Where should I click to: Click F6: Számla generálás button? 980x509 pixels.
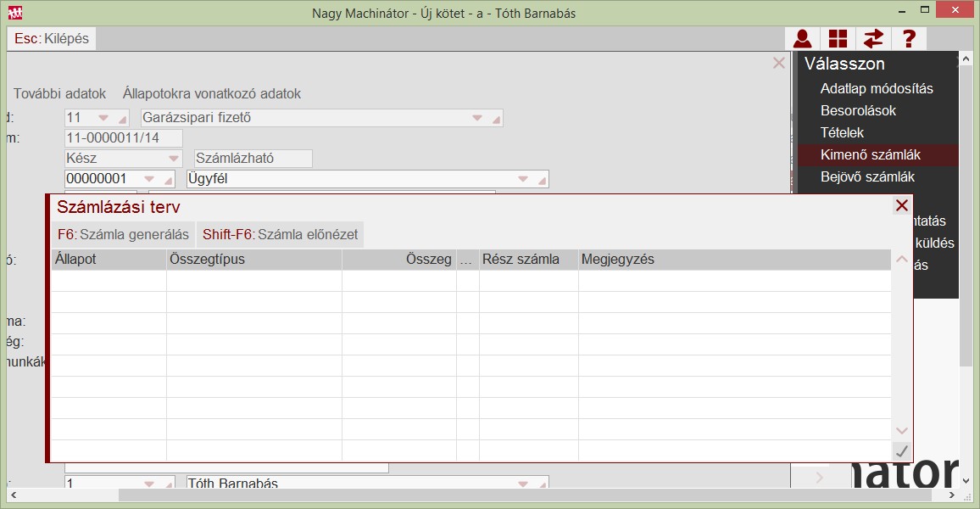tap(123, 234)
